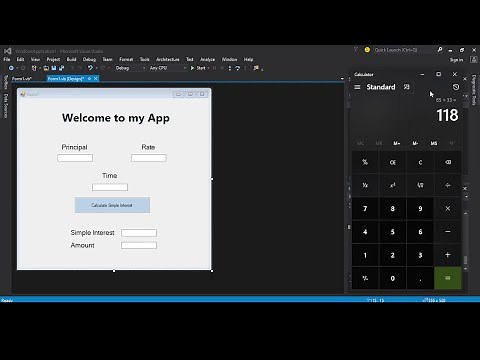Toggle Calculator keep-on-top icon beside Standard
The height and width of the screenshot is (360, 480).
pos(406,87)
